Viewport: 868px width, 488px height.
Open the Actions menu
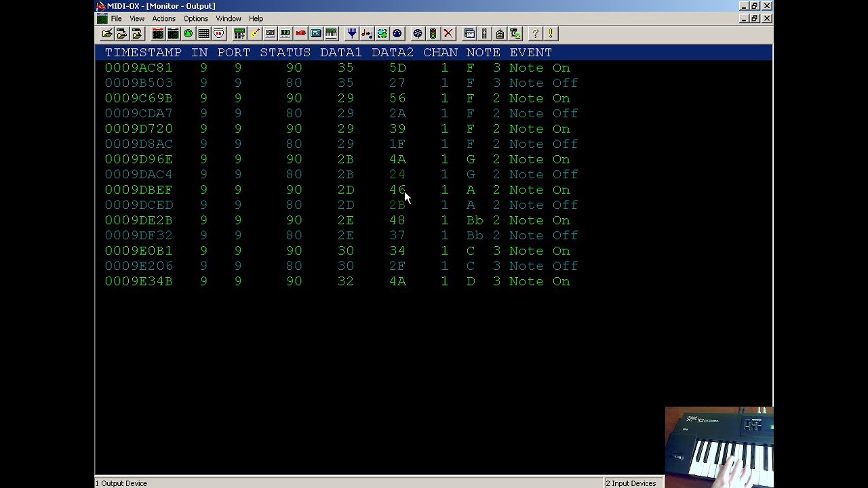pyautogui.click(x=163, y=18)
